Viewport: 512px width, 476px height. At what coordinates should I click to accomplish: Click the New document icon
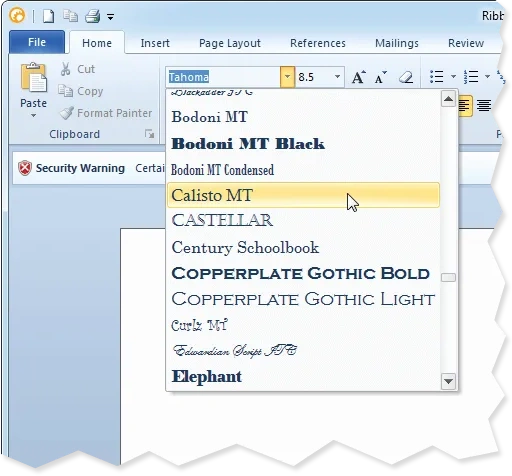(x=49, y=16)
